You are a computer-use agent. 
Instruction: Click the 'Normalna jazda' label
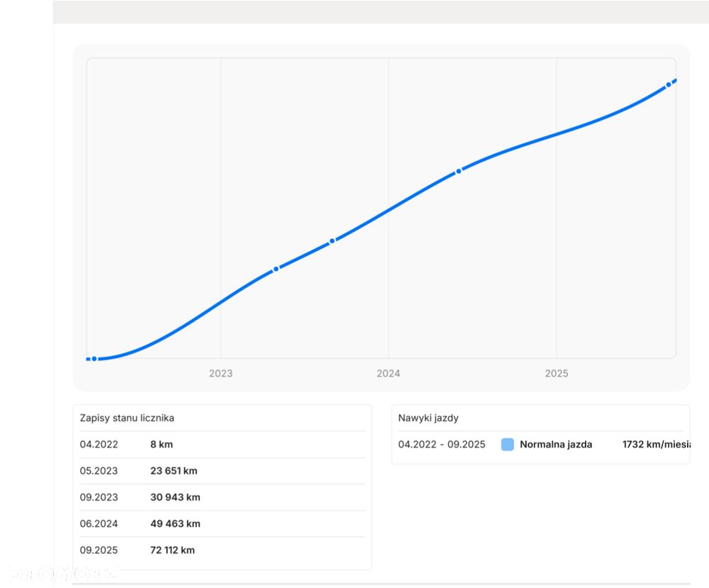pyautogui.click(x=556, y=444)
